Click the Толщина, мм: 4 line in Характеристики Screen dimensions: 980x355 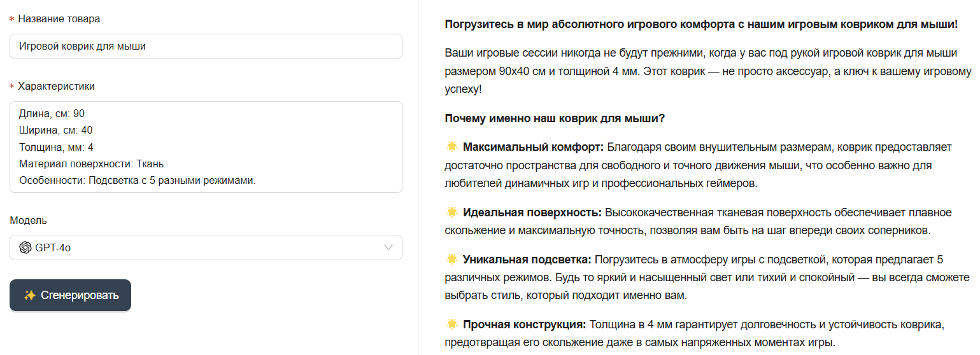coord(57,147)
